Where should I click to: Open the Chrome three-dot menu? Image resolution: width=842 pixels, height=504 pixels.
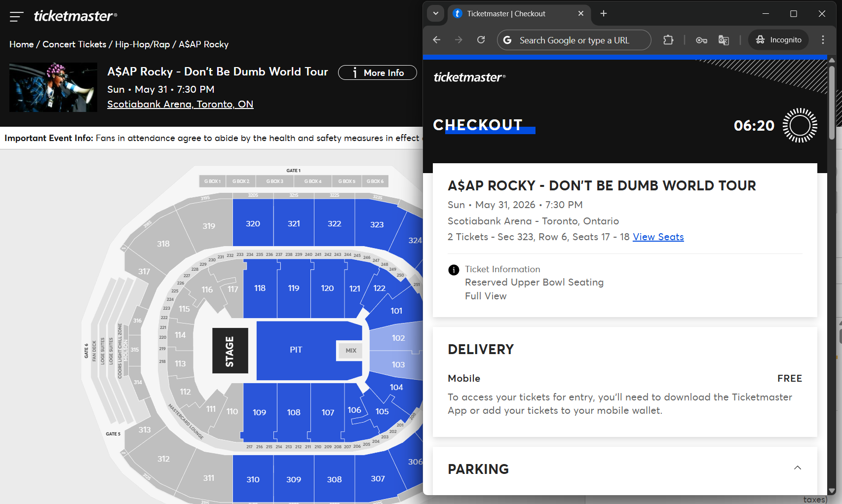click(823, 40)
